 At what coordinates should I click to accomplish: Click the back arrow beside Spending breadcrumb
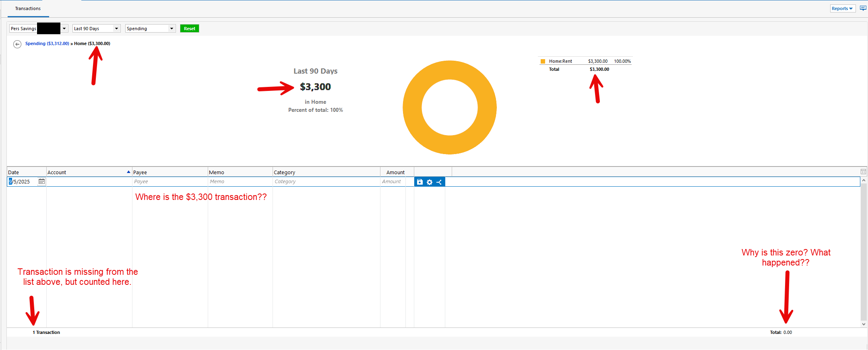tap(17, 44)
